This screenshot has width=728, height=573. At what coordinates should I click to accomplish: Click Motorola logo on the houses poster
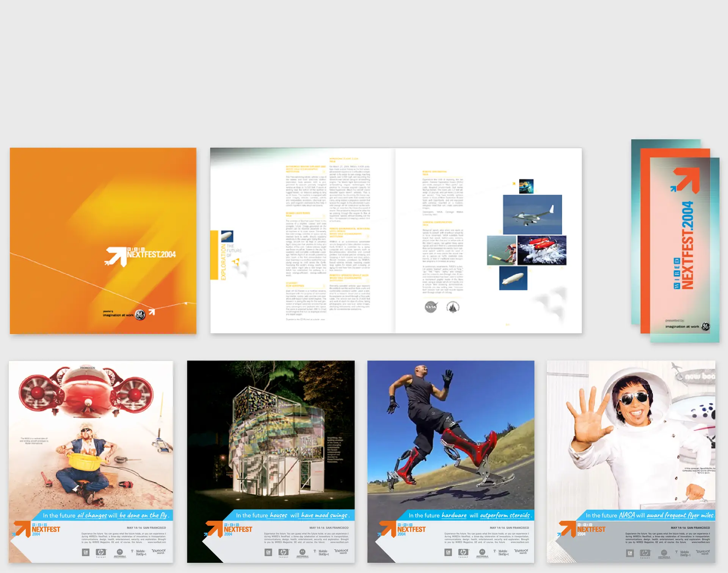(302, 553)
